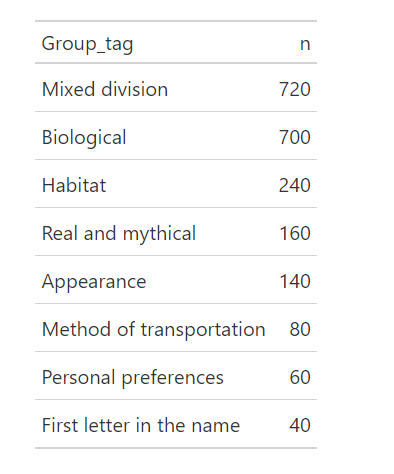This screenshot has height=474, width=394.
Task: Select the Habitat row label
Action: pos(74,185)
